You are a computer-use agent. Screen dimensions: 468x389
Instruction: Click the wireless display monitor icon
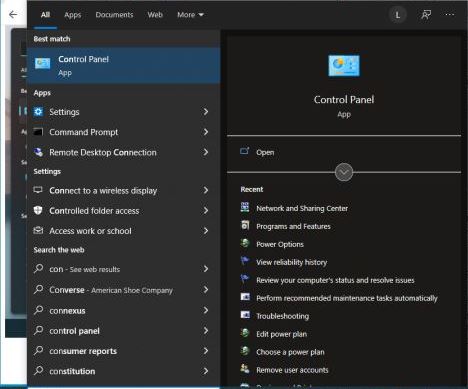point(38,190)
